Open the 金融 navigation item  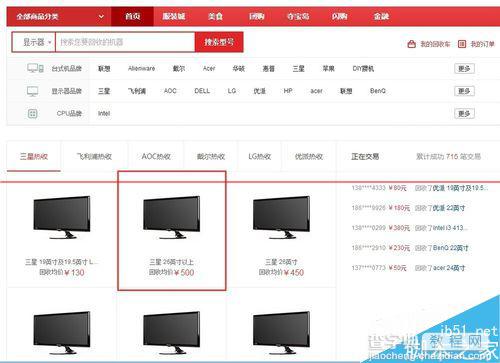381,16
